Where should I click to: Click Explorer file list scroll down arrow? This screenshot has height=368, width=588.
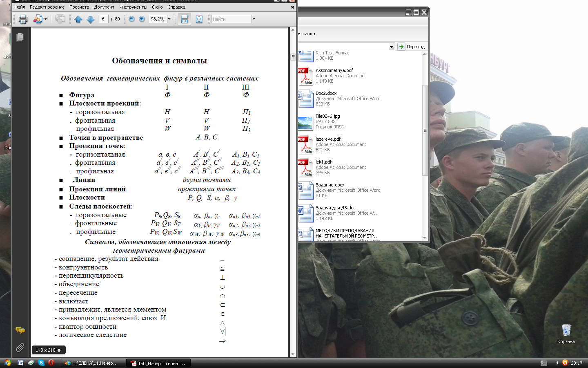tap(425, 238)
